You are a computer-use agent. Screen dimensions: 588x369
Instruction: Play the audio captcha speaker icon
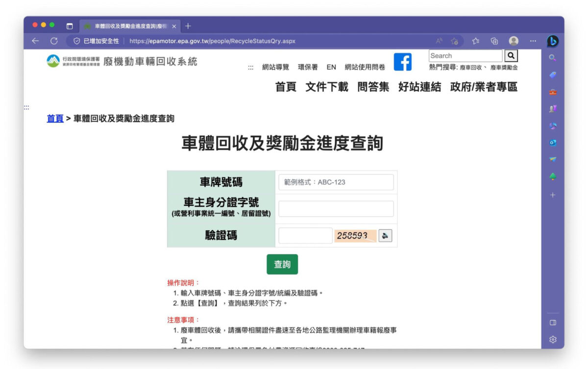(x=385, y=236)
